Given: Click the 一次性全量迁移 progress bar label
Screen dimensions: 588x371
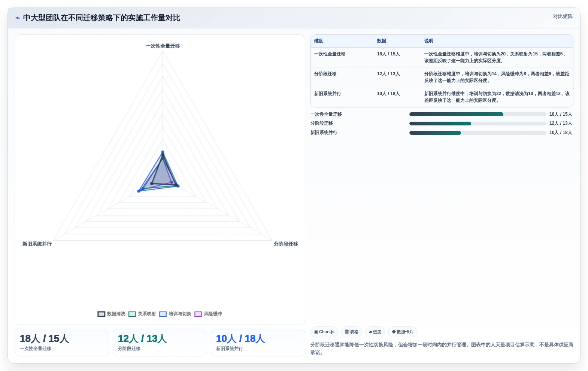Looking at the screenshot, I should [x=326, y=115].
